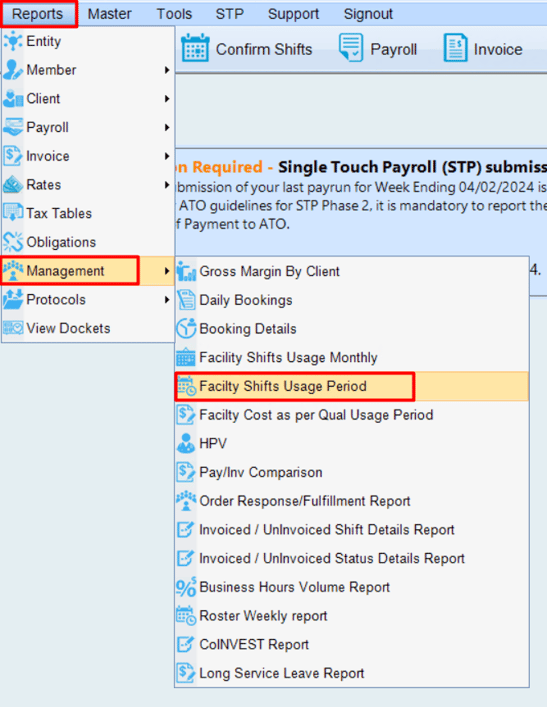Open the STP menu
The height and width of the screenshot is (707, 547).
click(x=230, y=14)
